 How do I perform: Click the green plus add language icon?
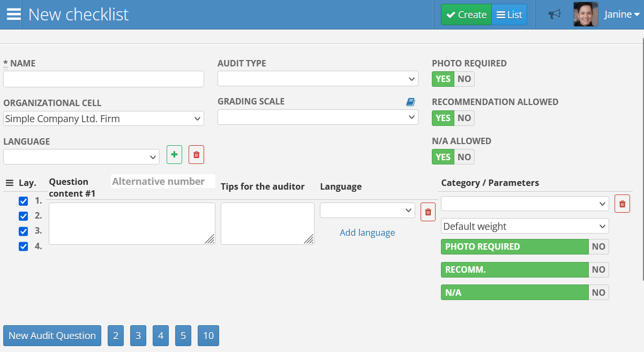coord(174,155)
